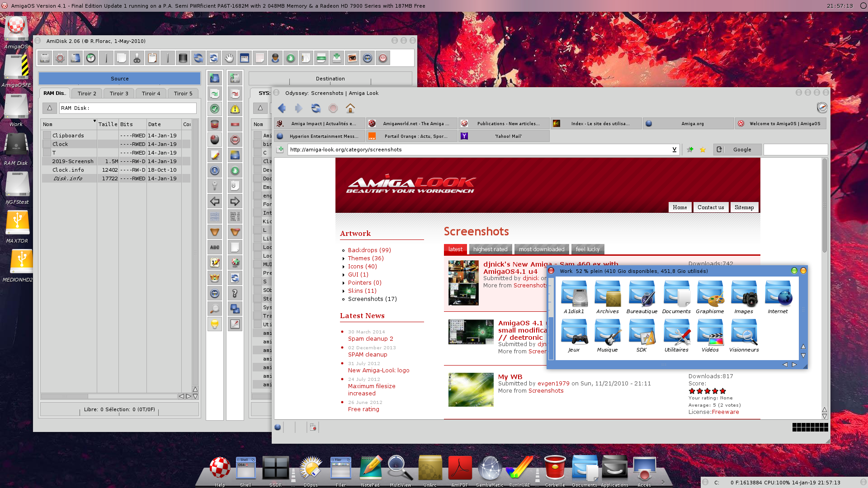Click the browser reload icon
The height and width of the screenshot is (488, 868).
point(316,108)
